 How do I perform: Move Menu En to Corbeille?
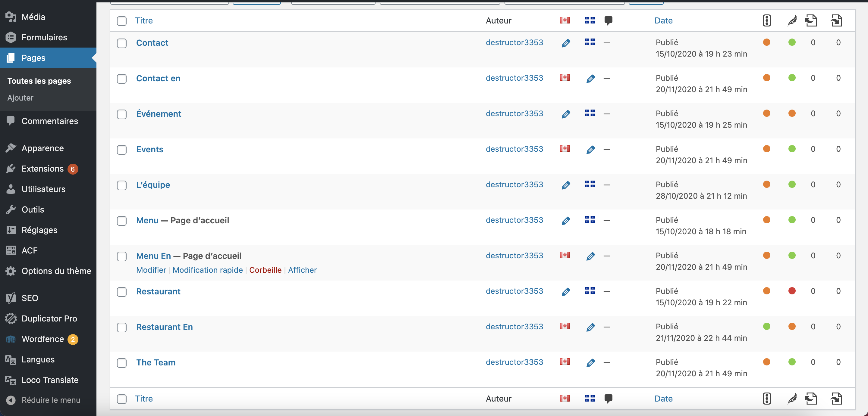(x=265, y=270)
